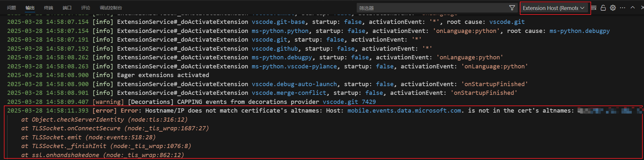Maximize panel with the chevron up icon
Screen dimensions: 644x160
point(633,7)
